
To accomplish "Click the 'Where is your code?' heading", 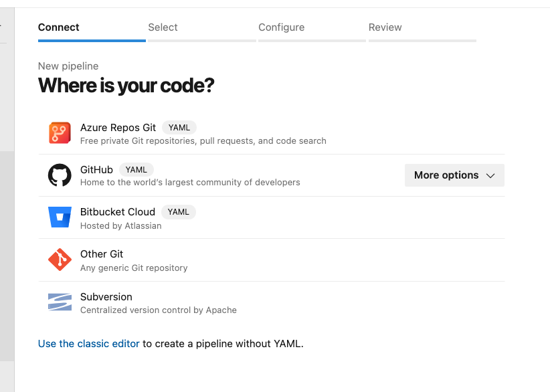I will click(126, 86).
